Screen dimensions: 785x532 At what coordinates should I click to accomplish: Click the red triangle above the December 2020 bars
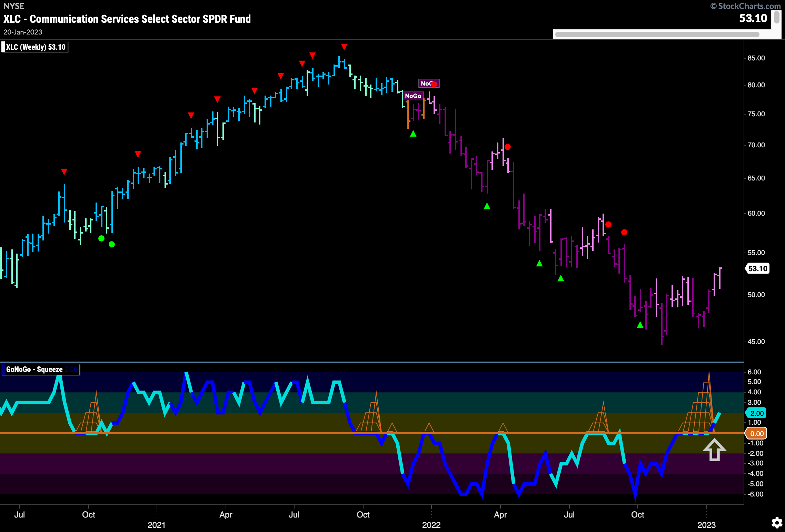click(138, 154)
